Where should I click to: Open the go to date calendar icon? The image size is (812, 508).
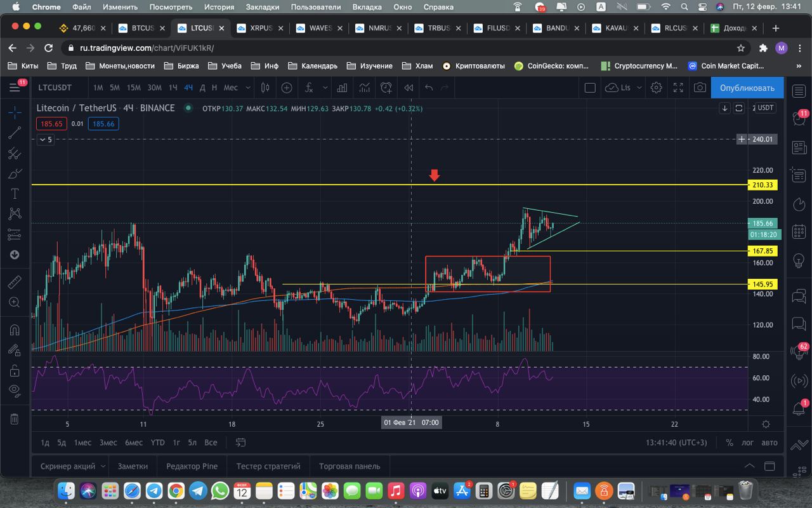[x=241, y=443]
